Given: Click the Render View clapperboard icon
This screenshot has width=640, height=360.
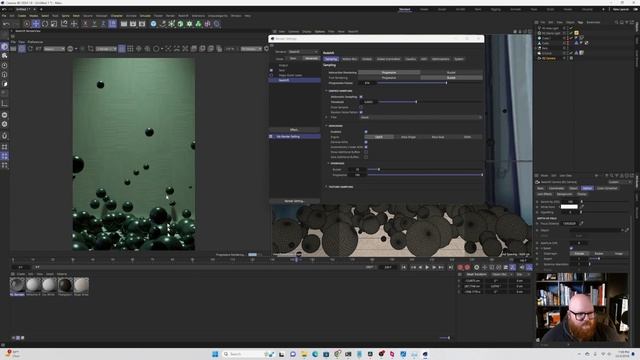Looking at the screenshot, I should tap(124, 24).
